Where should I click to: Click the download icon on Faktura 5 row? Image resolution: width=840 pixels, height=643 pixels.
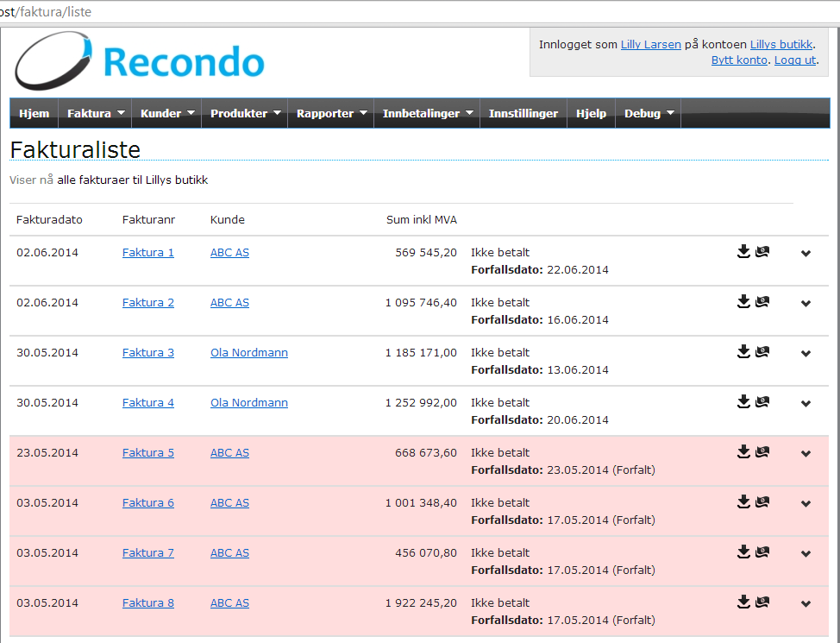(743, 452)
